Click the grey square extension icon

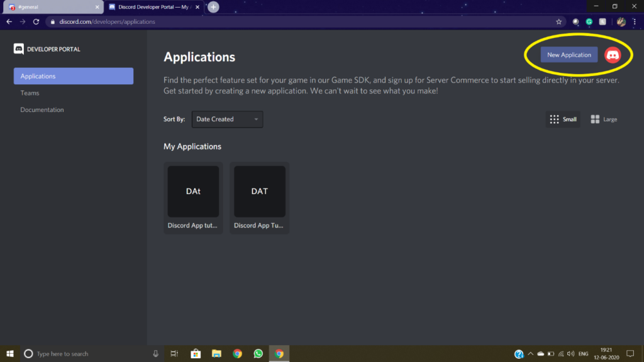(x=602, y=22)
